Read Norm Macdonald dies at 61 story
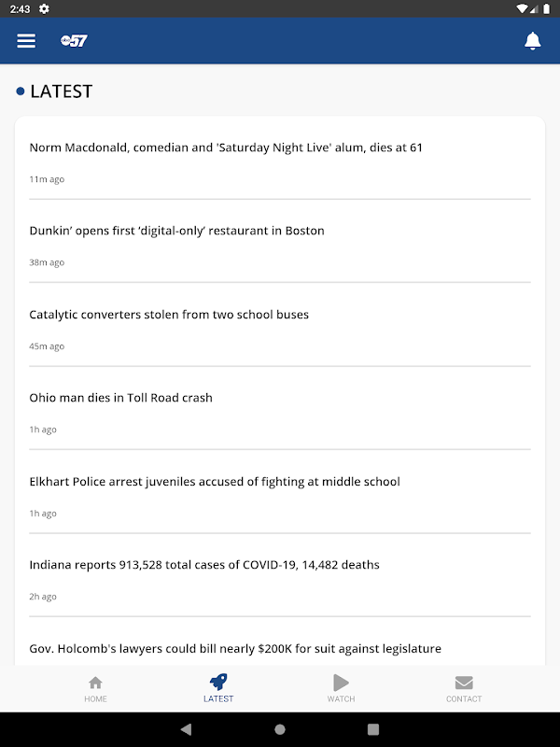 pos(226,148)
